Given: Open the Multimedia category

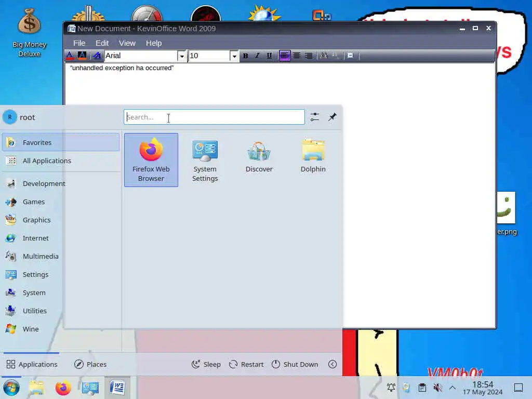Looking at the screenshot, I should (x=61, y=256).
